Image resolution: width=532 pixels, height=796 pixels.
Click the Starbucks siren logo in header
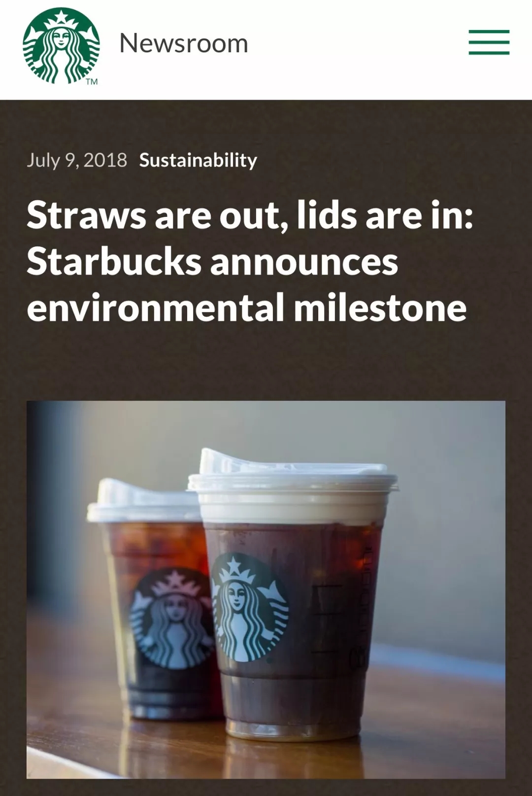tap(61, 45)
